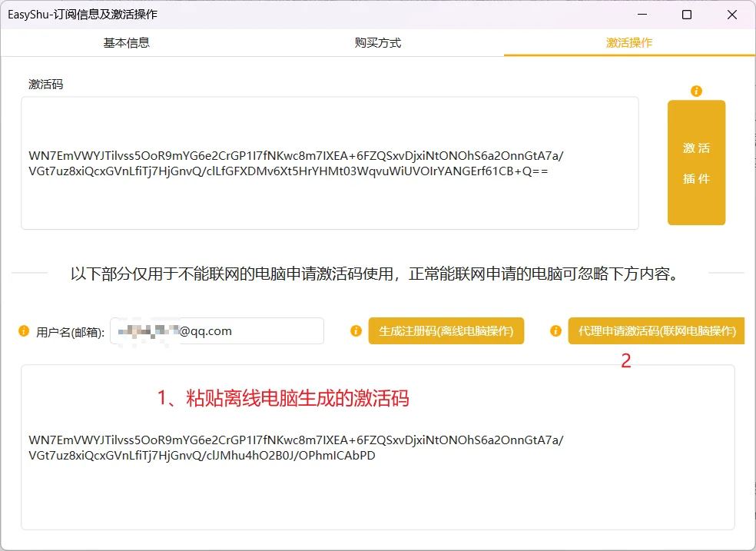
Task: Maximize the EasyShu window
Action: (x=687, y=15)
